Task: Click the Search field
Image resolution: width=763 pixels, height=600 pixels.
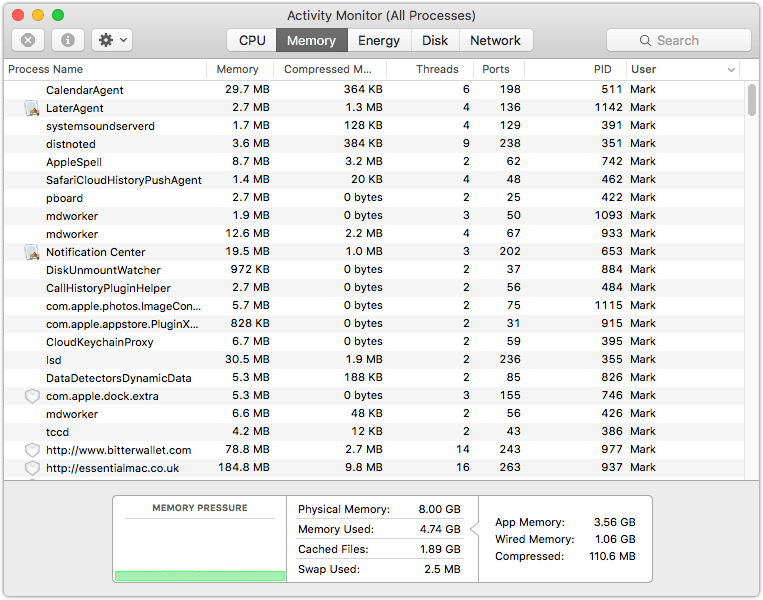Action: click(x=678, y=40)
